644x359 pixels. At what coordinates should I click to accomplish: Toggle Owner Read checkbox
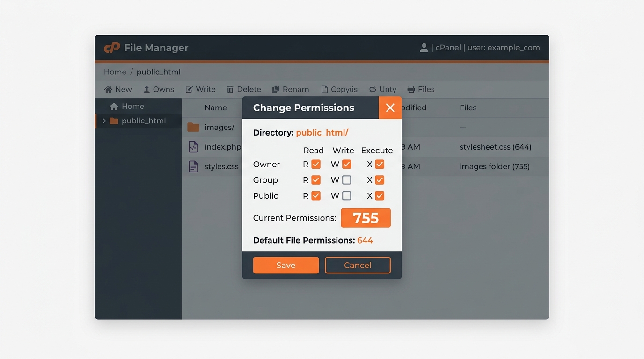[x=316, y=165]
